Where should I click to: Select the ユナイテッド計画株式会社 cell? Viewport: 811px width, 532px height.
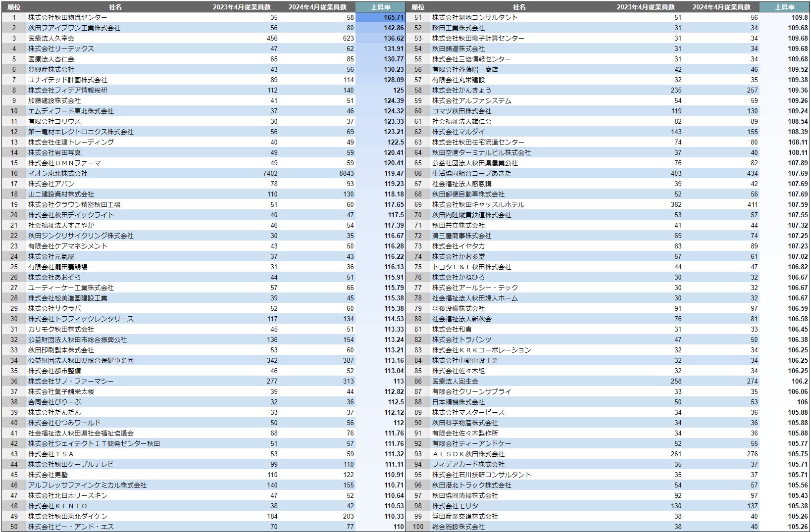68,80
